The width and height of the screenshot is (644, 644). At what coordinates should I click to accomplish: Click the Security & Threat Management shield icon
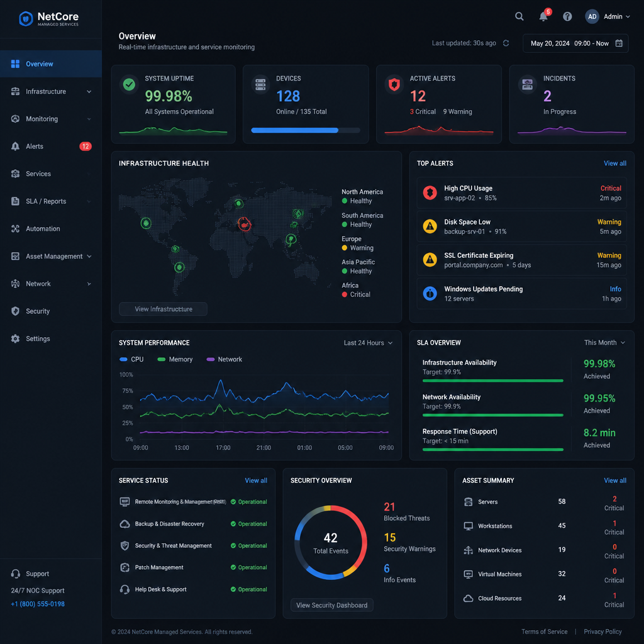pos(125,546)
